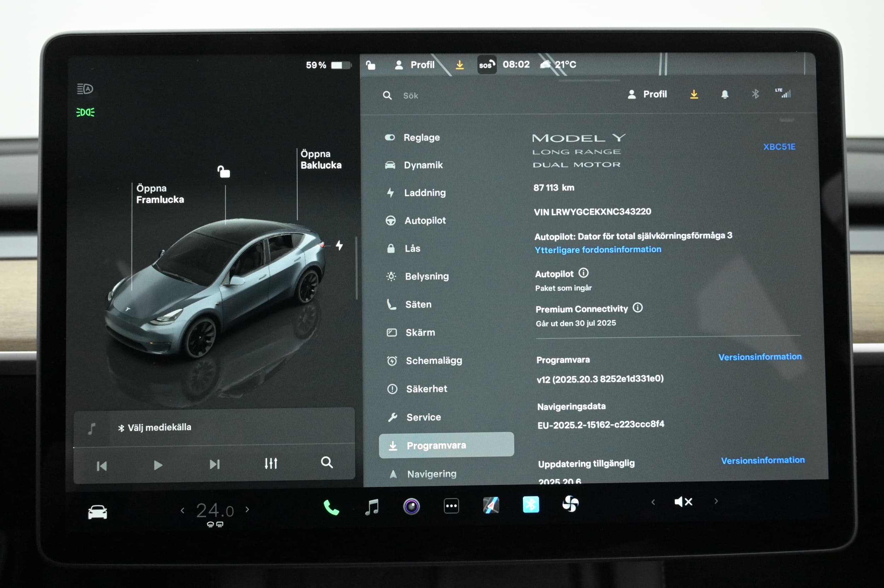Open the Schemalägg scheduling menu
This screenshot has width=884, height=588.
(x=425, y=361)
